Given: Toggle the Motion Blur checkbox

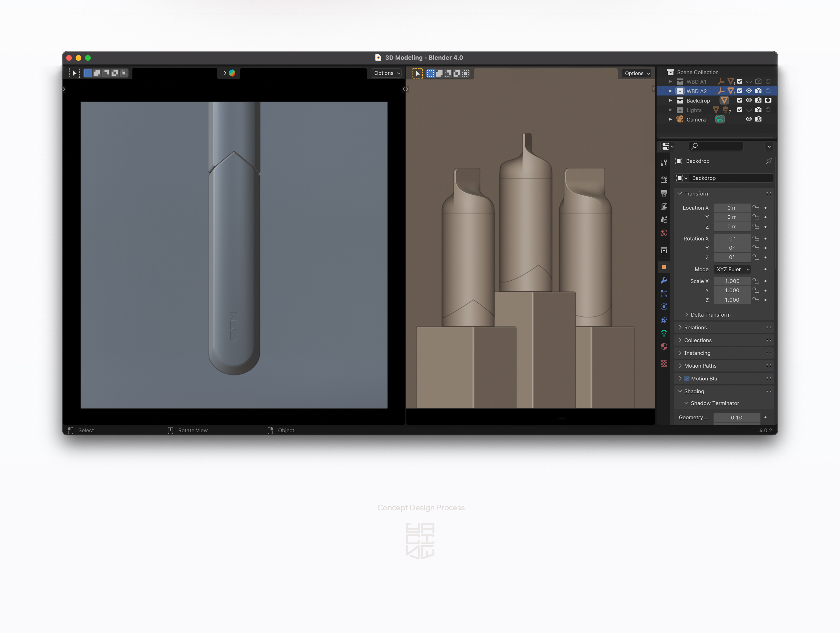Looking at the screenshot, I should tap(687, 378).
